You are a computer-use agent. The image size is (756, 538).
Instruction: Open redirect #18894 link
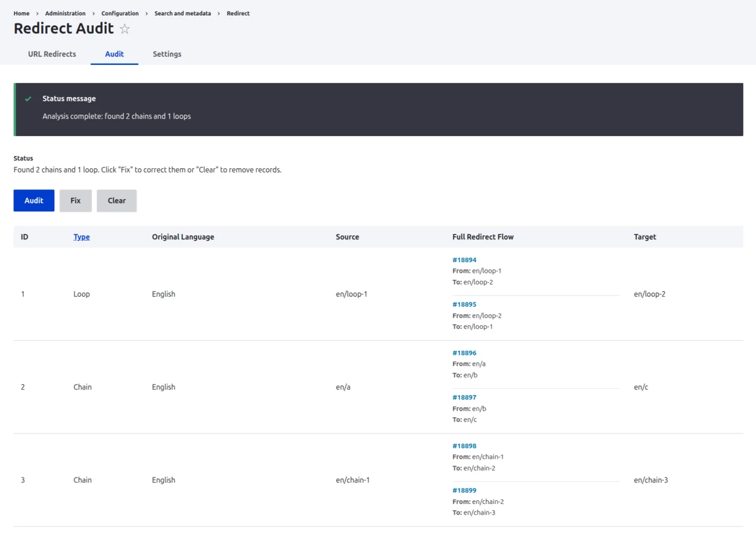pos(464,260)
